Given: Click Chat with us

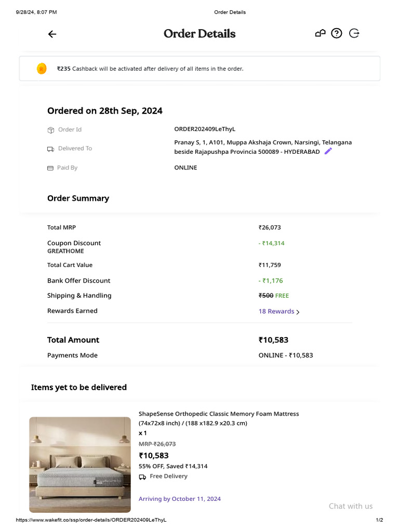Looking at the screenshot, I should pos(351,506).
